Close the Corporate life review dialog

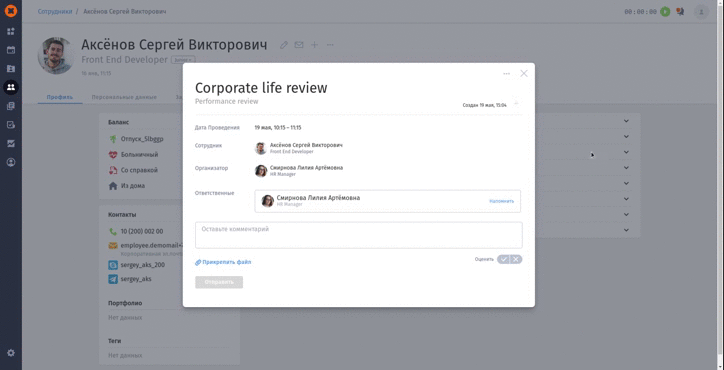pyautogui.click(x=524, y=73)
